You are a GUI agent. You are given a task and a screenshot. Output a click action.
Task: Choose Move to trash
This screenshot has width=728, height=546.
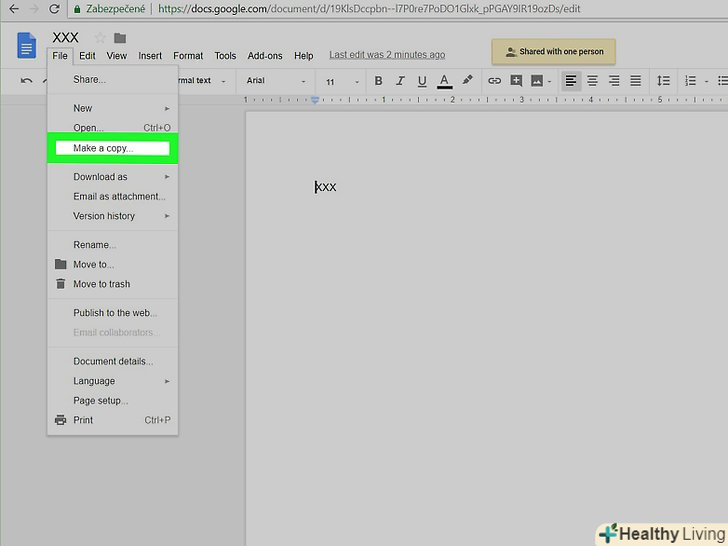(101, 284)
